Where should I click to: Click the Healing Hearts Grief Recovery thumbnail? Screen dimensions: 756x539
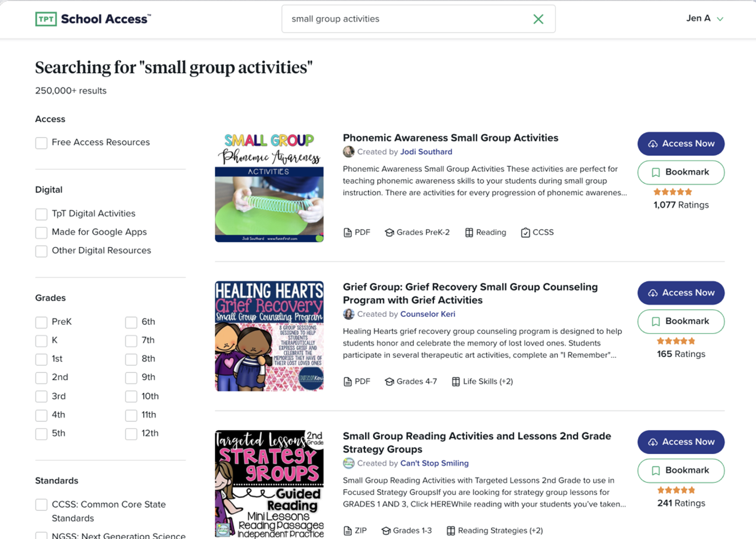point(269,336)
